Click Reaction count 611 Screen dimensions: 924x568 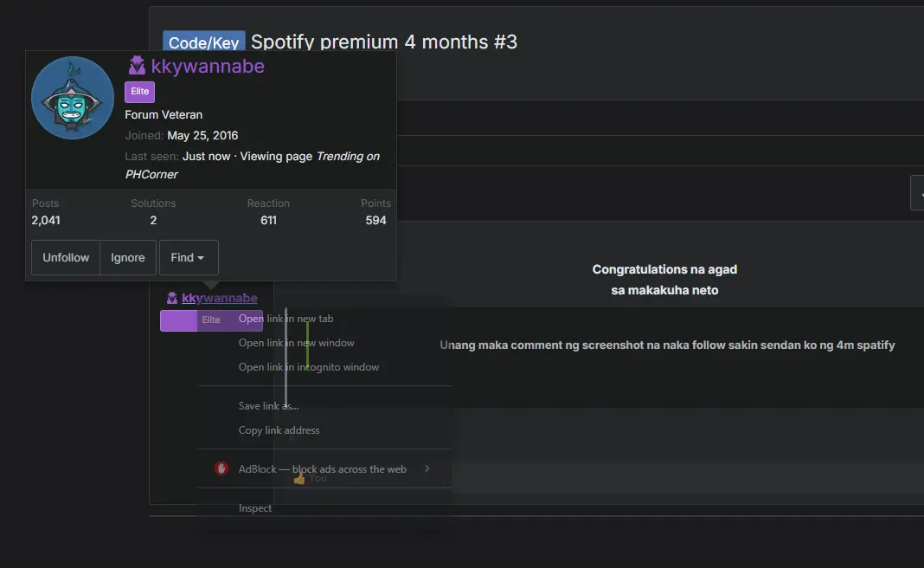268,220
